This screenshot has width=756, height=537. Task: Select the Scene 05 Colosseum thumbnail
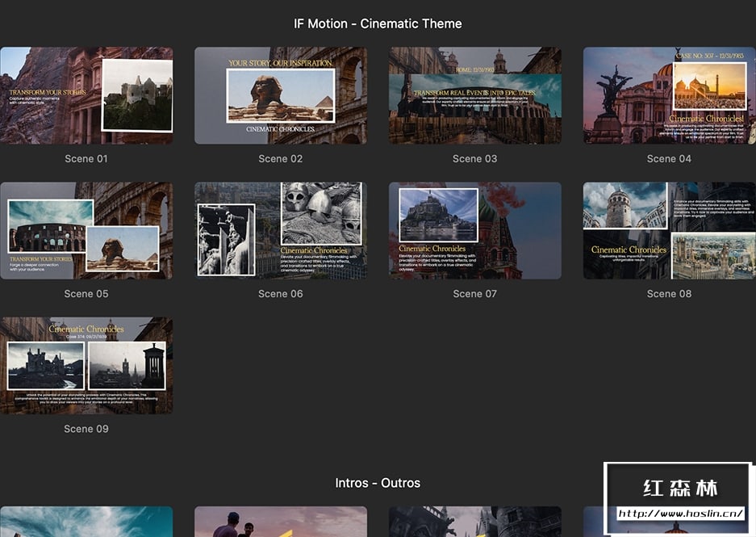click(x=86, y=230)
